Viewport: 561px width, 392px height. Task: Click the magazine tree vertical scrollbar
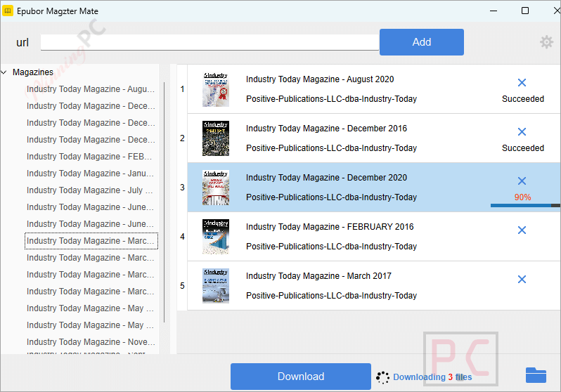pyautogui.click(x=164, y=202)
